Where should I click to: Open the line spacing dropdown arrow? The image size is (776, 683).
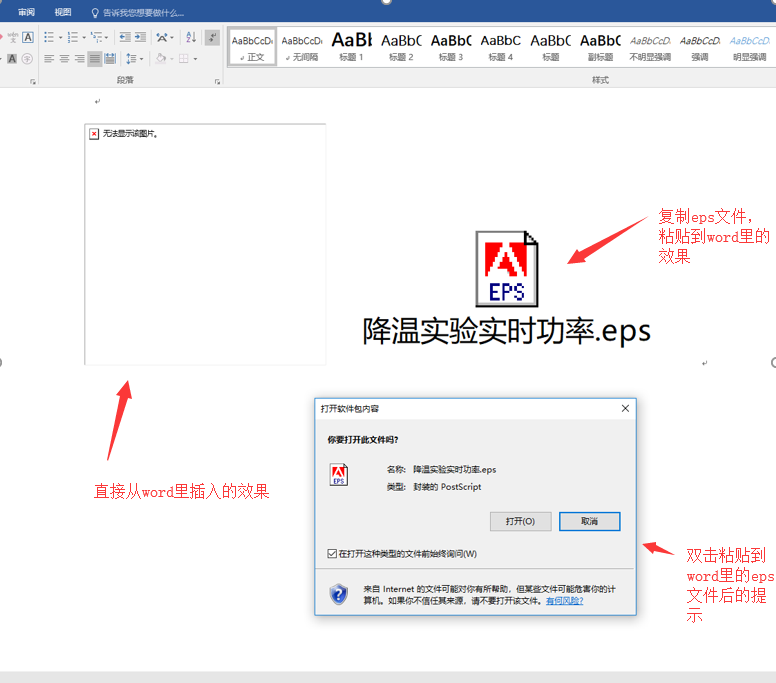point(142,59)
